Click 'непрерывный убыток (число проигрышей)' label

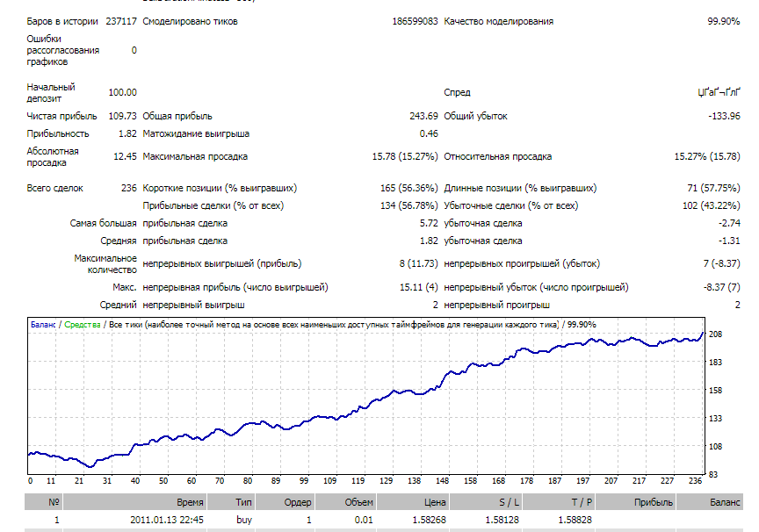click(x=536, y=288)
